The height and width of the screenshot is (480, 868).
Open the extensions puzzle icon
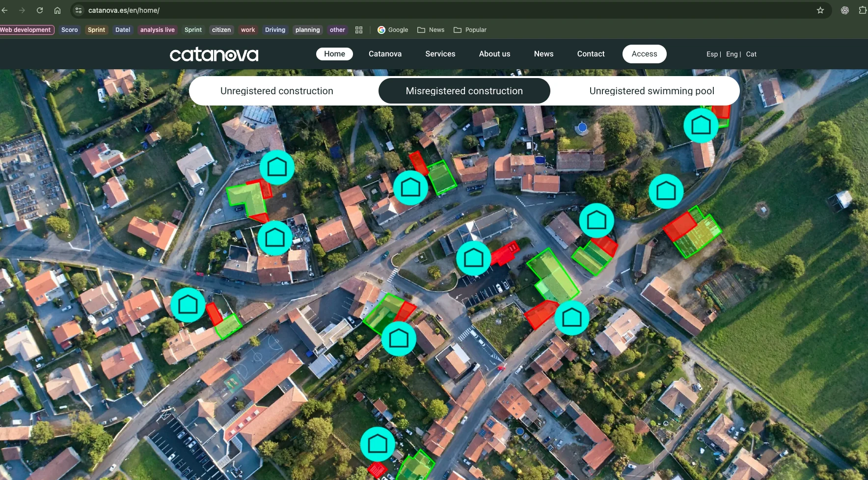click(863, 10)
